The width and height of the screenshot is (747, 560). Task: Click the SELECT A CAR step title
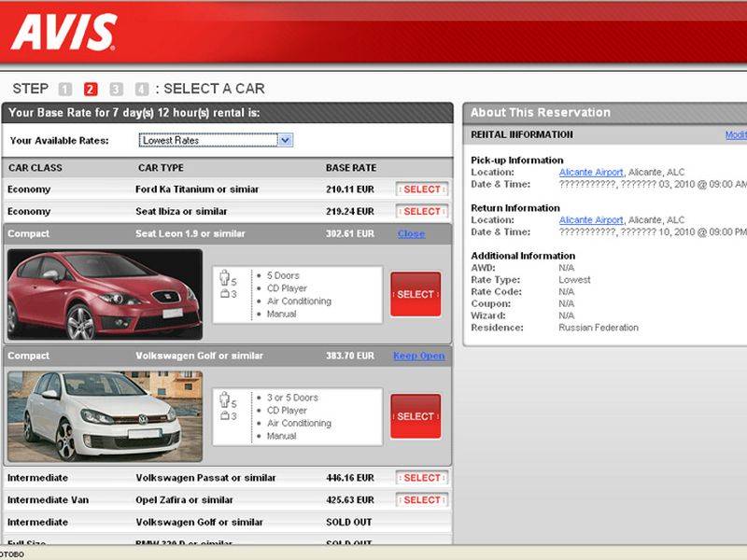pyautogui.click(x=214, y=89)
